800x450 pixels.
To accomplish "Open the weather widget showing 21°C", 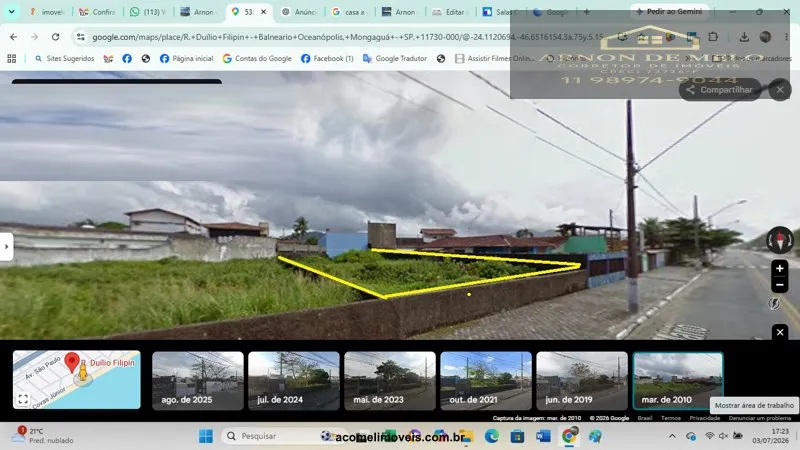I will [x=45, y=436].
